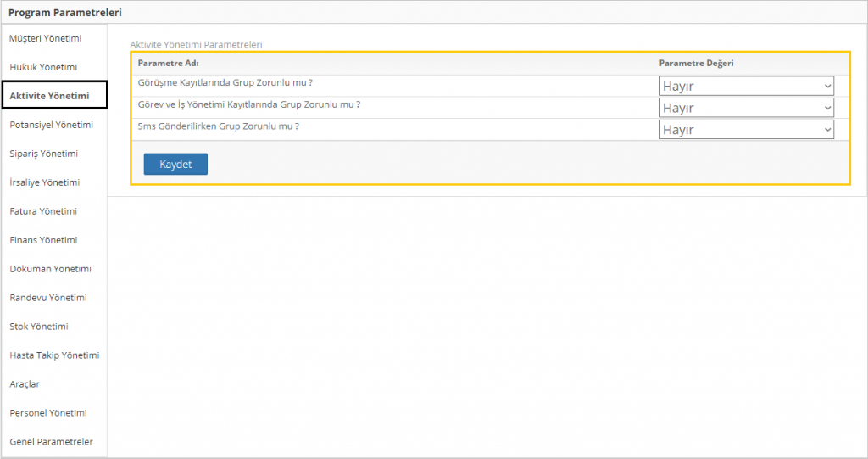This screenshot has width=868, height=459.
Task: Go to Potansiyel Yönetimi section
Action: 51,125
